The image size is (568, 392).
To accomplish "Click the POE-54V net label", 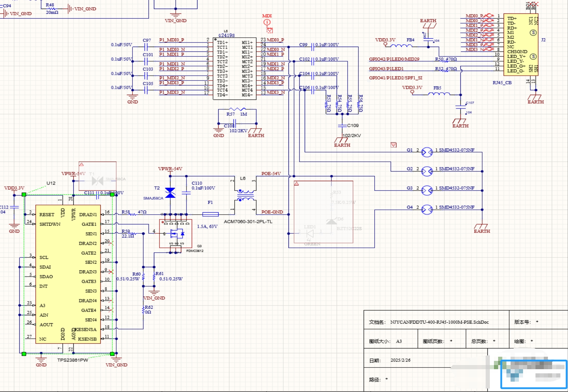I will 271,174.
